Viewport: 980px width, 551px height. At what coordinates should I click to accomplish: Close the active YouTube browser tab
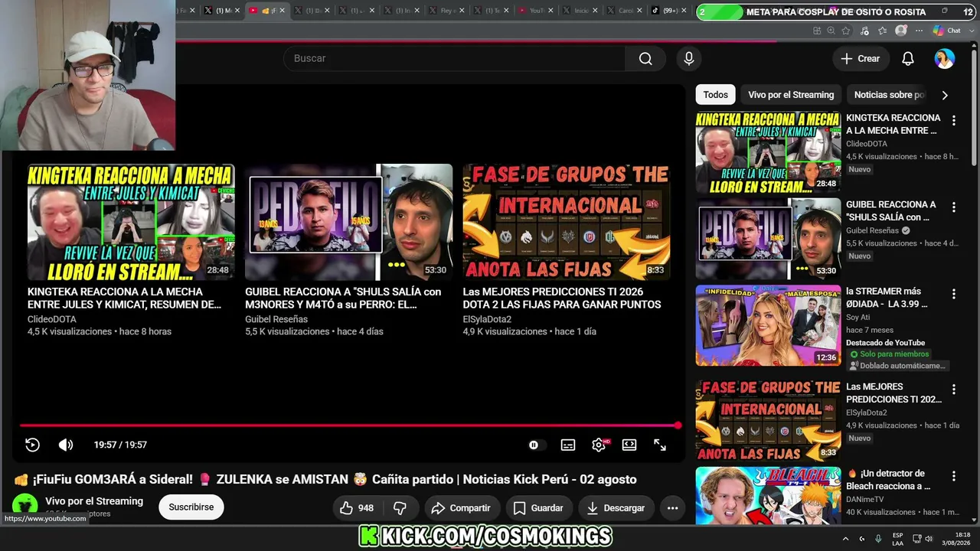pyautogui.click(x=282, y=11)
